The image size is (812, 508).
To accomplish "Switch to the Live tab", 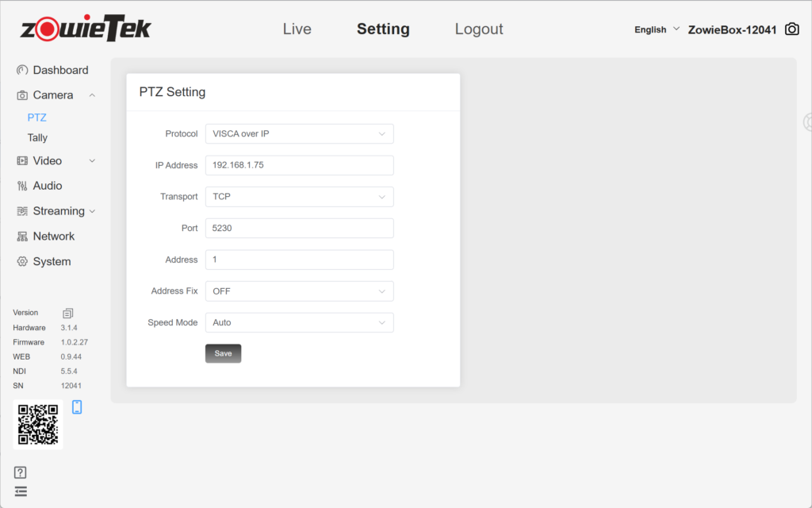I will [297, 29].
